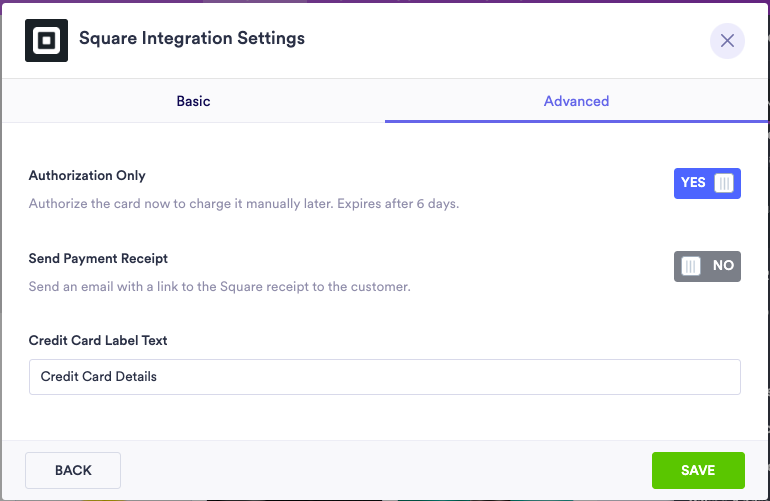Switch to the Basic tab
Screen dimensions: 770x501
click(x=193, y=101)
